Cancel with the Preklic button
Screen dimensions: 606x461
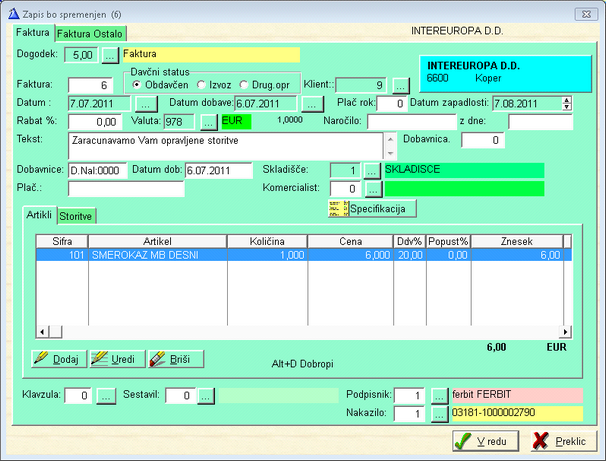point(564,441)
